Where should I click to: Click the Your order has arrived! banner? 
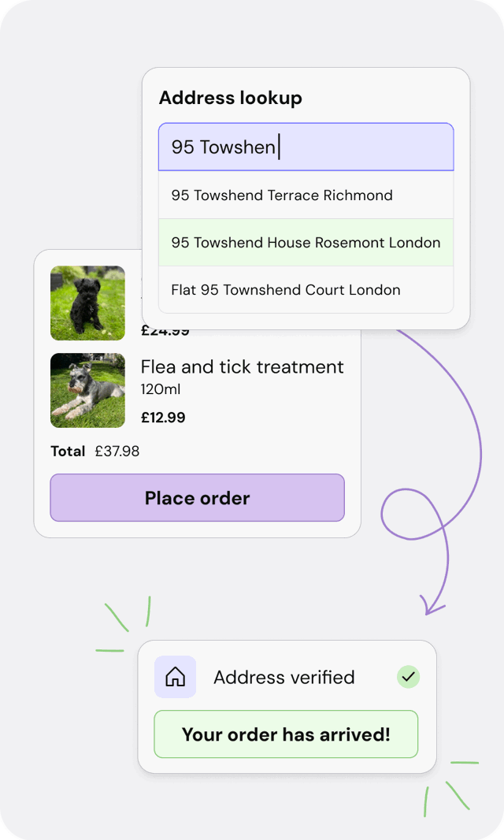(286, 734)
